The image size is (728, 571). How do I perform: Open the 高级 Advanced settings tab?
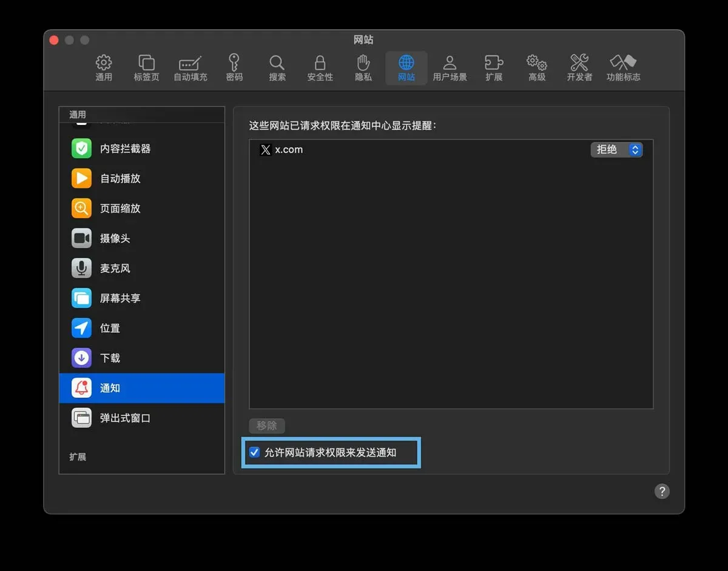[537, 68]
